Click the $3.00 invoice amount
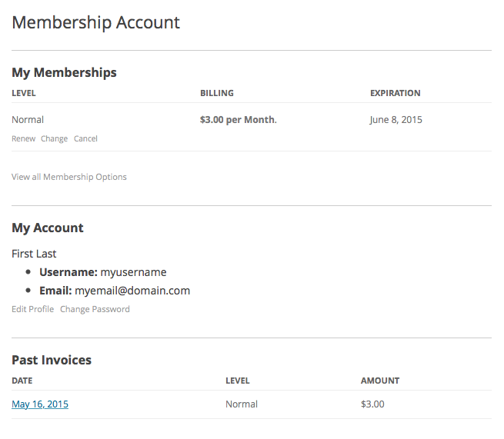 (372, 404)
